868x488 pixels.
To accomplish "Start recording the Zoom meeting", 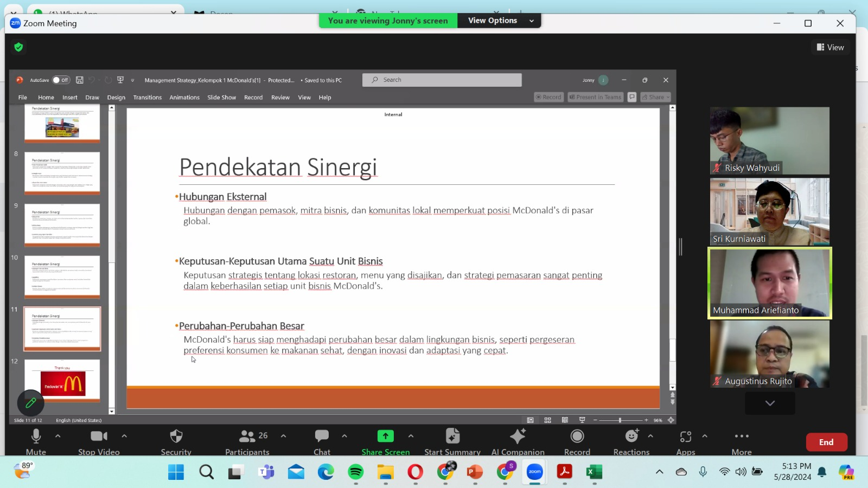I will [577, 442].
